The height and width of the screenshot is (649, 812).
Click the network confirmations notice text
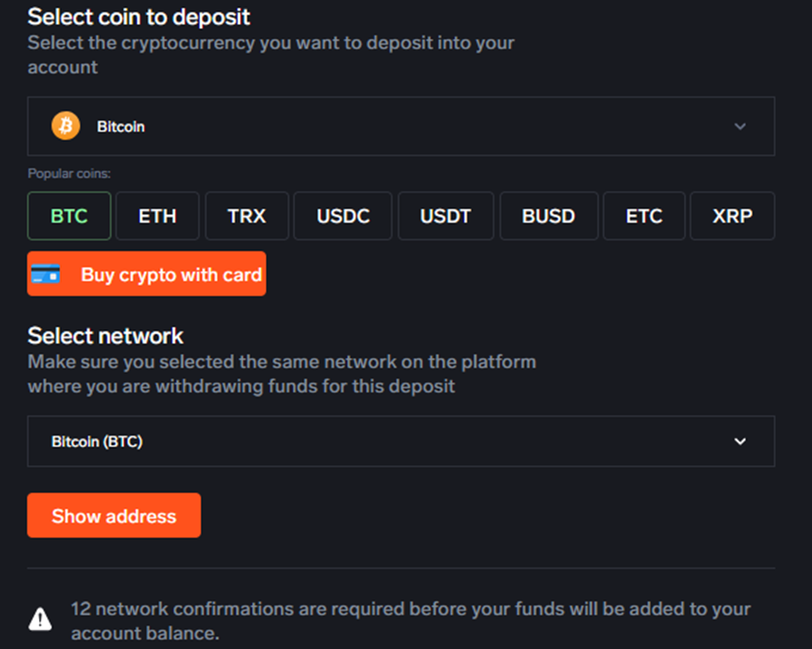point(410,621)
